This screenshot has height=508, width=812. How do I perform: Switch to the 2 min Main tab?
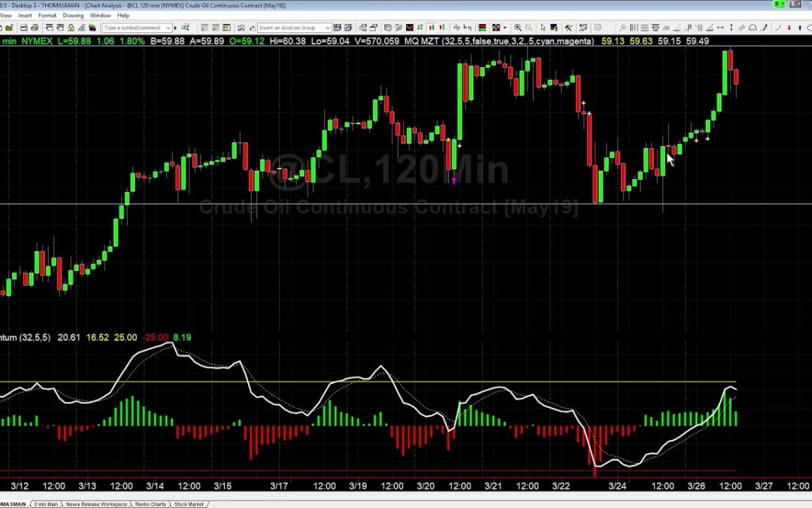click(x=46, y=503)
